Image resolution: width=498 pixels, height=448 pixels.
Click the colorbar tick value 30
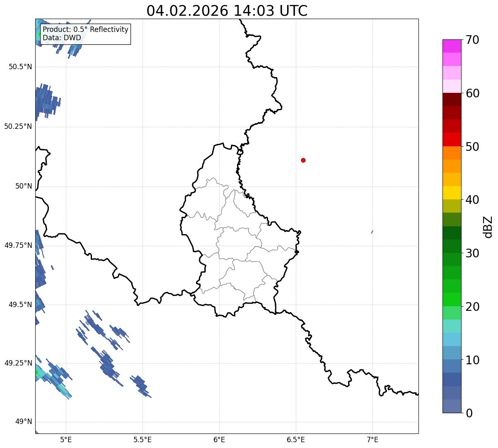point(472,253)
